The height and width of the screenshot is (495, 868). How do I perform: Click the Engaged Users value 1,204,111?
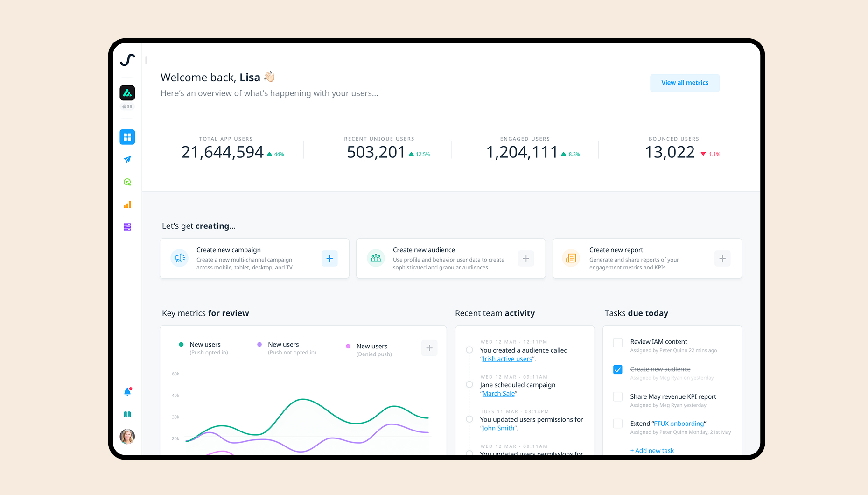tap(522, 152)
